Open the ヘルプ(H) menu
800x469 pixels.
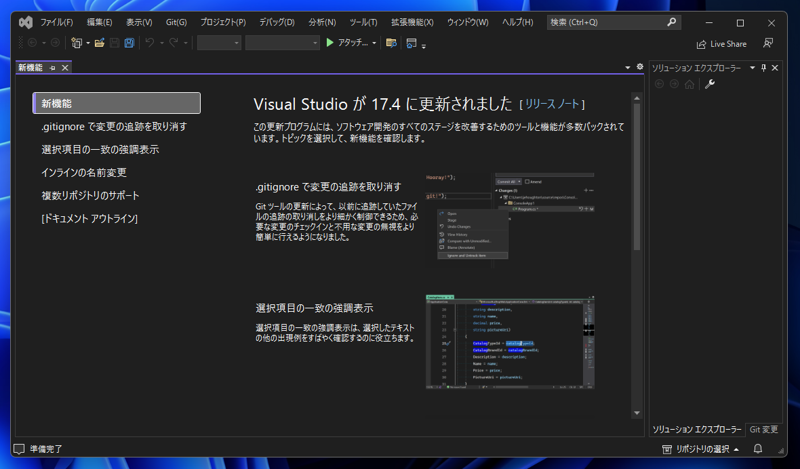click(x=517, y=22)
